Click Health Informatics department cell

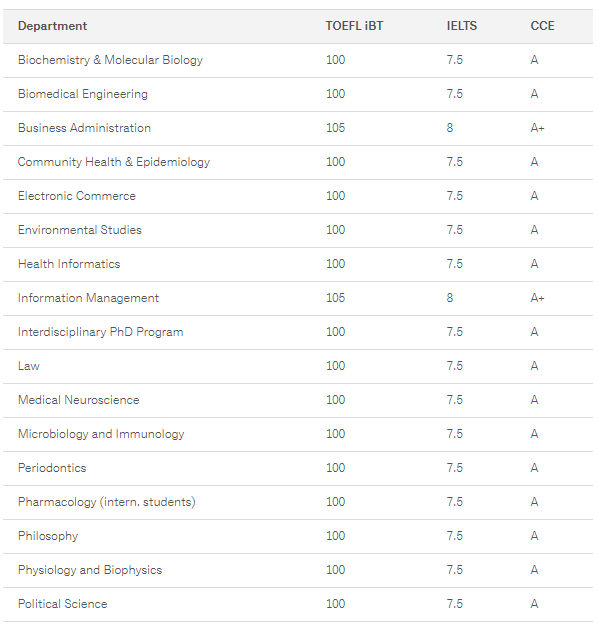coord(69,264)
